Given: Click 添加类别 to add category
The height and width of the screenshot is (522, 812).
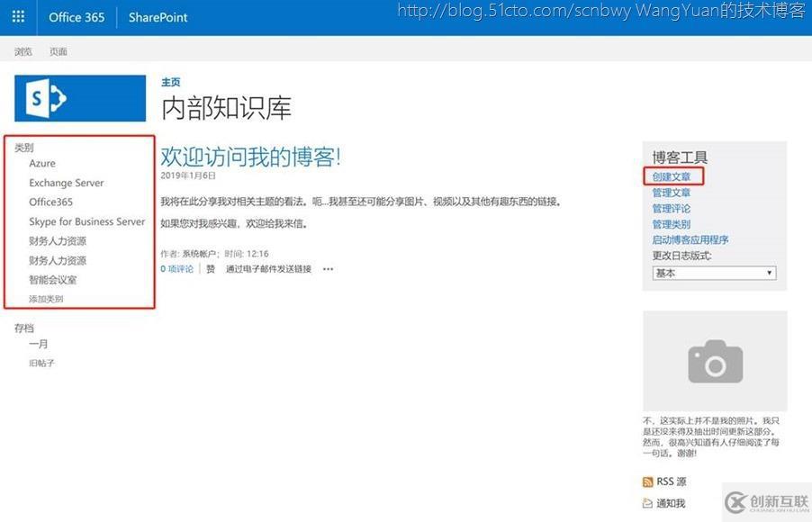Looking at the screenshot, I should (46, 299).
